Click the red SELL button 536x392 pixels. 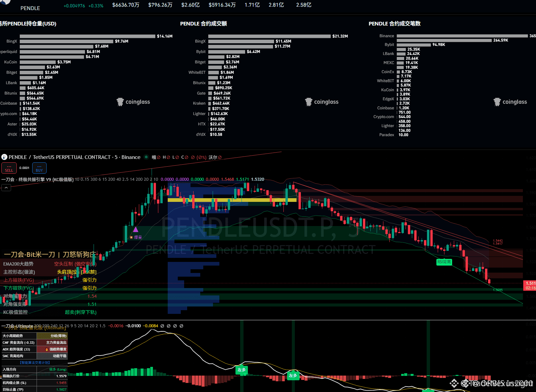9,168
